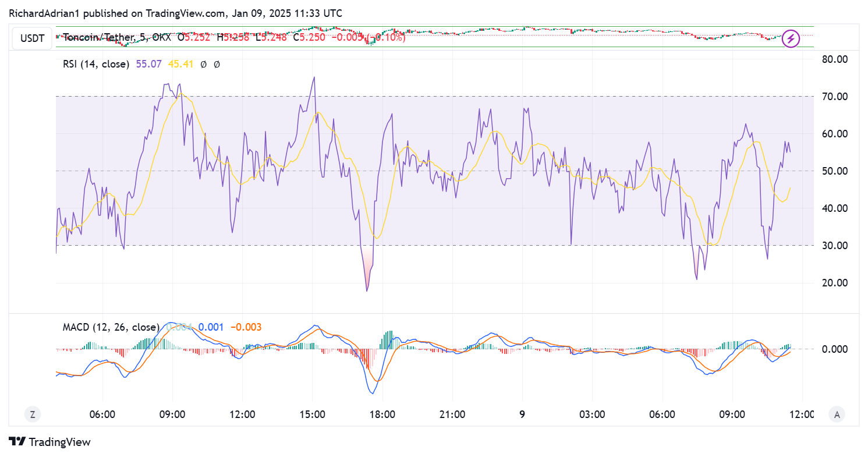Click the day 9 time axis label
The width and height of the screenshot is (868, 457).
pos(522,415)
